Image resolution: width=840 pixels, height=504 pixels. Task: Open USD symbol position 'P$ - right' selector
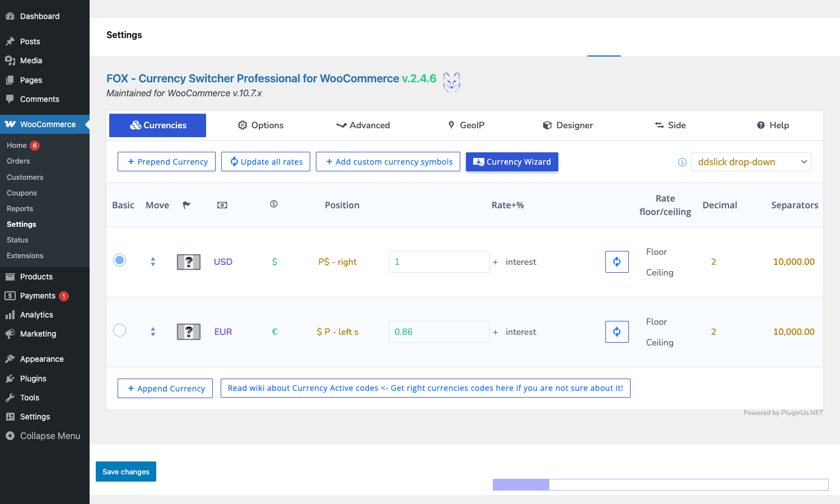pyautogui.click(x=338, y=262)
